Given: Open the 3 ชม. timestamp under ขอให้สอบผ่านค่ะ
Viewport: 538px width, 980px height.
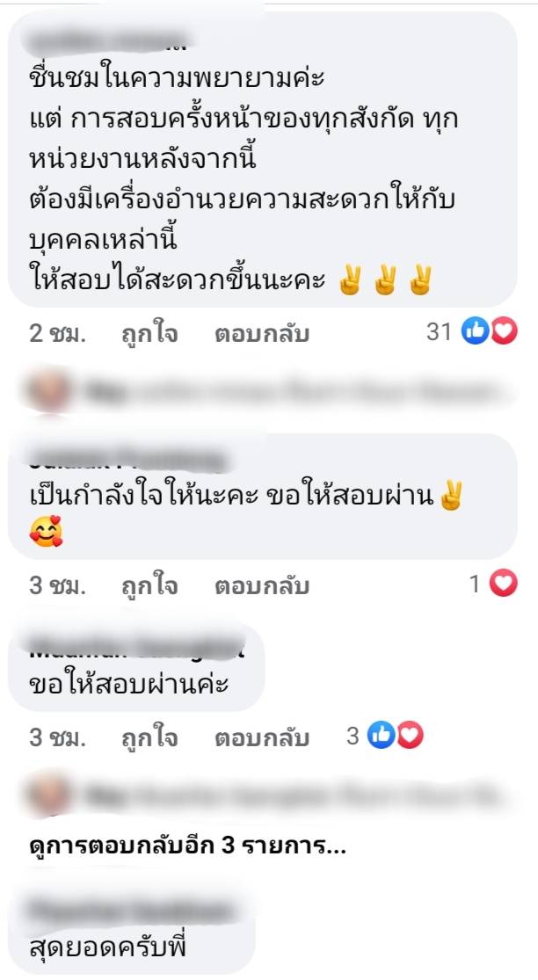Looking at the screenshot, I should point(57,738).
